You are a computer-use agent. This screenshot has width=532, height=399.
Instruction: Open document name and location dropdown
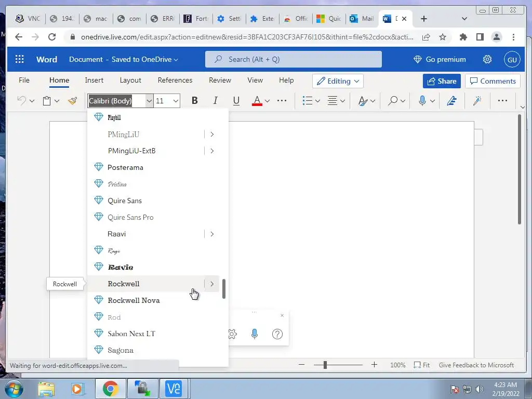124,59
